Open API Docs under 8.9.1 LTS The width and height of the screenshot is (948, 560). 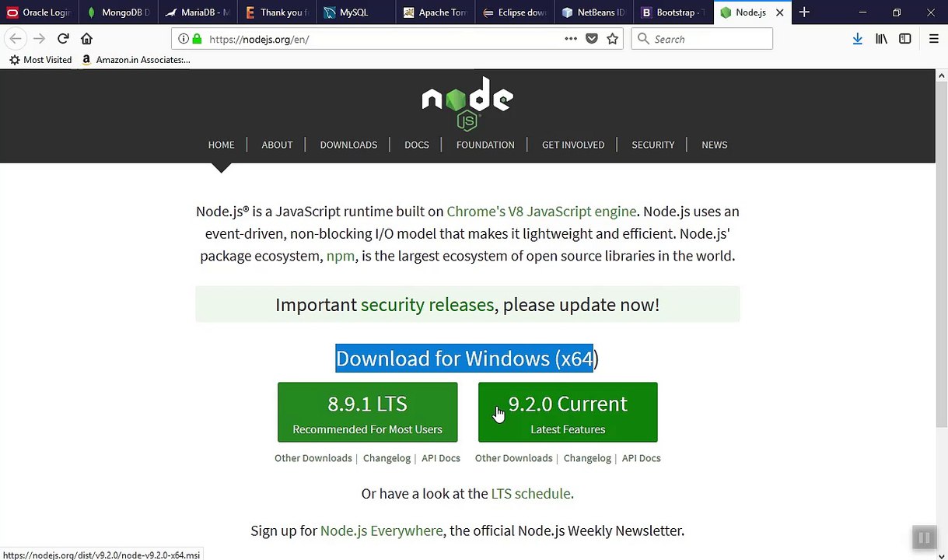click(x=441, y=458)
